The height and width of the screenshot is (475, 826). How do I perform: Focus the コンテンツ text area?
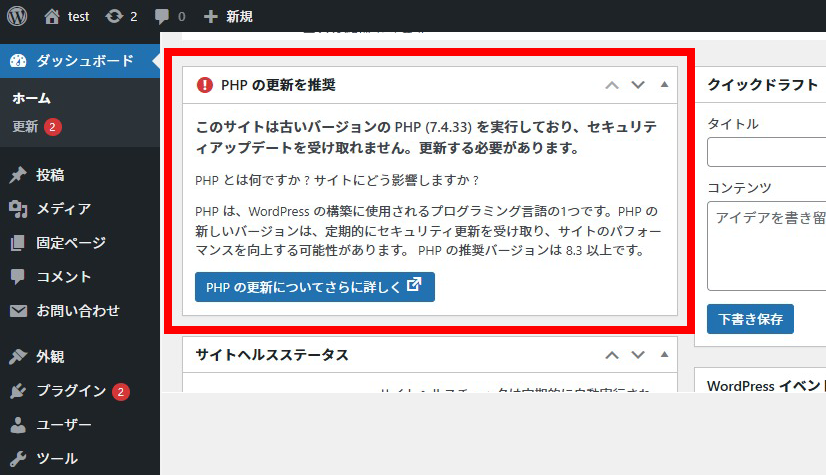click(x=766, y=246)
